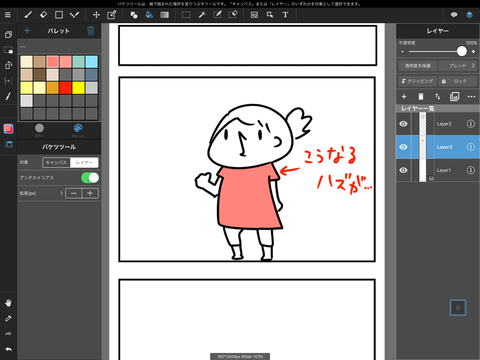
Task: Open Layer3 info settings
Action: coord(471,147)
